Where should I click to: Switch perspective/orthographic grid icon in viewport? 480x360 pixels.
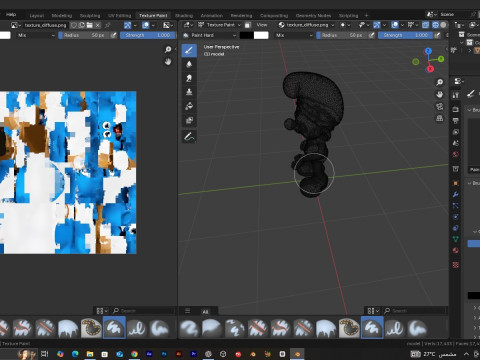[440, 118]
